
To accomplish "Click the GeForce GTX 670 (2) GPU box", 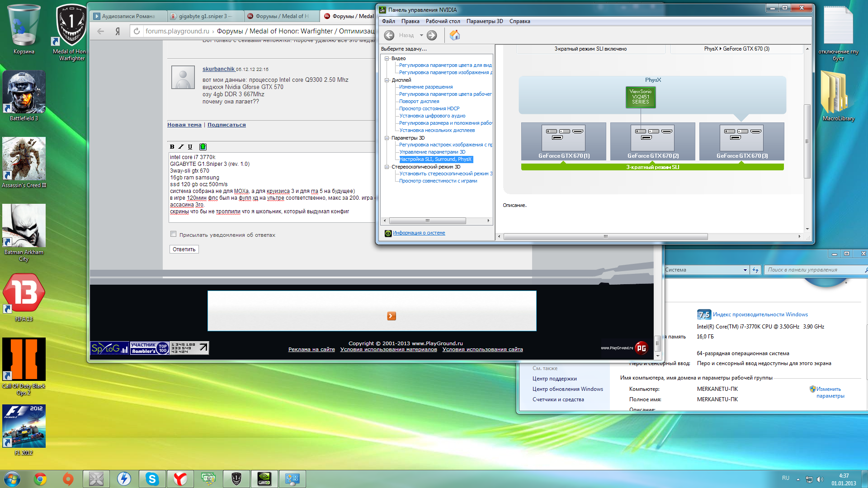I will tap(653, 142).
